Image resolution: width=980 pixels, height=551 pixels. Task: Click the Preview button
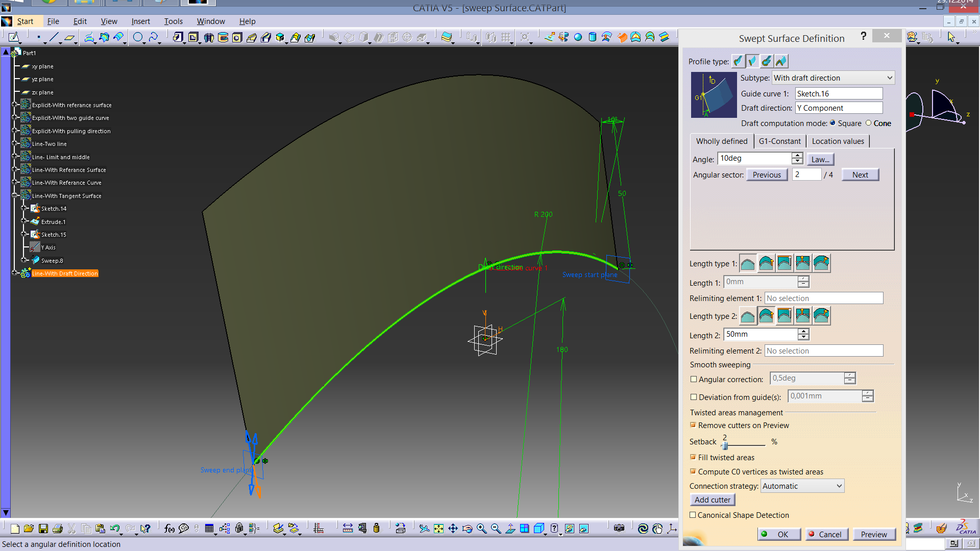tap(874, 534)
